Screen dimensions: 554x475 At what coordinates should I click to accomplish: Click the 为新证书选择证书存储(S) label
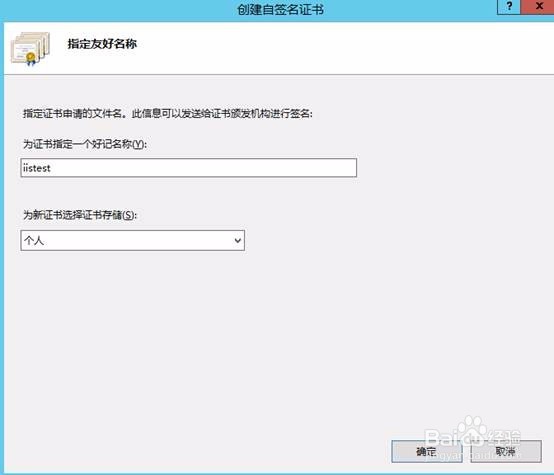pos(80,215)
